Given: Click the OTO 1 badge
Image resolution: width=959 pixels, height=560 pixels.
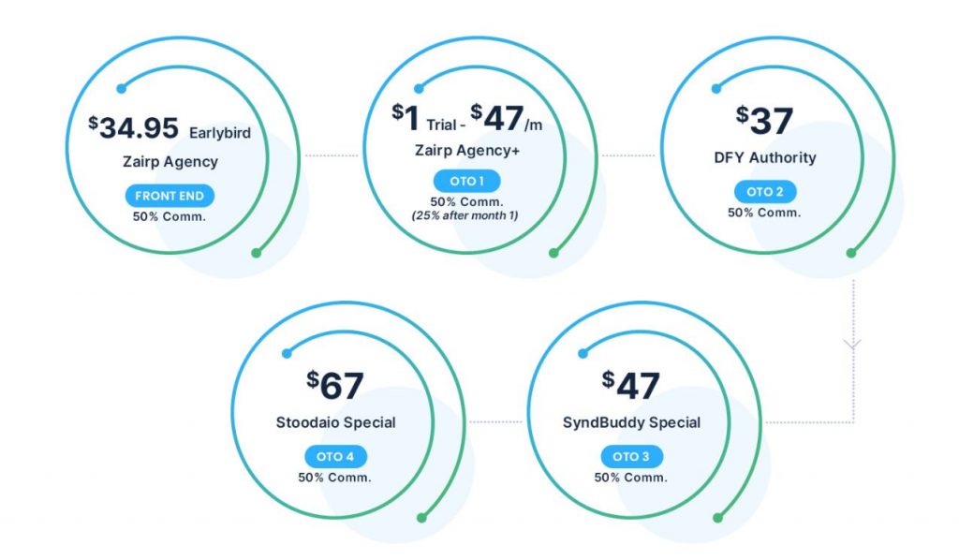Looking at the screenshot, I should pos(466,181).
